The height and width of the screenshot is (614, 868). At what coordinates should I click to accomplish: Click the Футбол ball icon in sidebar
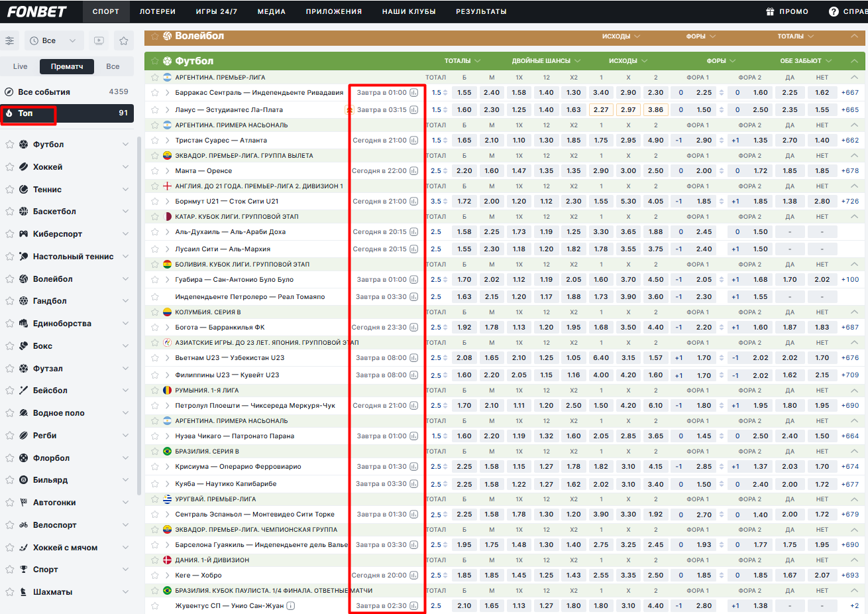(24, 145)
